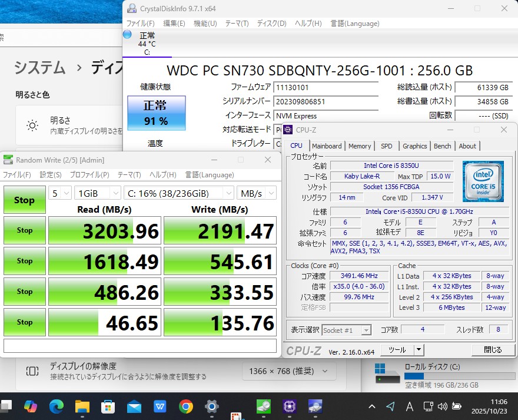Open Microsoft Edge from the taskbar
The height and width of the screenshot is (420, 518).
[x=57, y=406]
